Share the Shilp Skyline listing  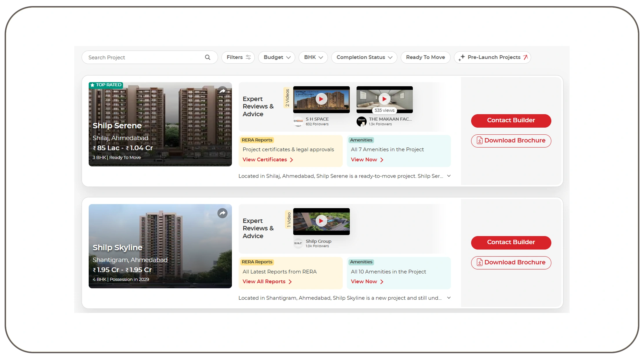(222, 213)
